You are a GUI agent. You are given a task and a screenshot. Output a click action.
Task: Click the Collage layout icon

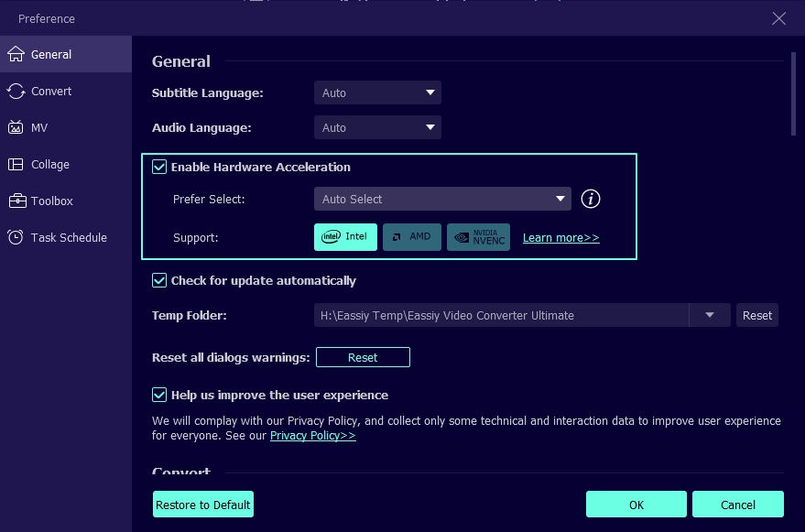tap(16, 164)
